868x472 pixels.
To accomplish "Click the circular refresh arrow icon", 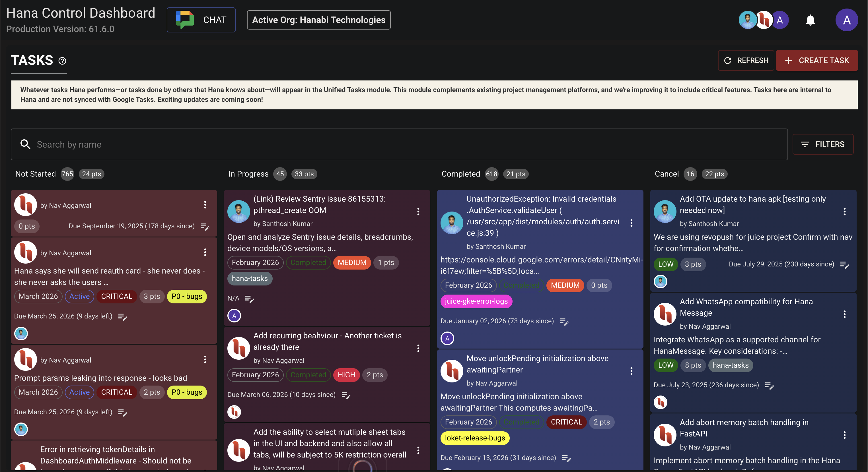I will click(727, 60).
